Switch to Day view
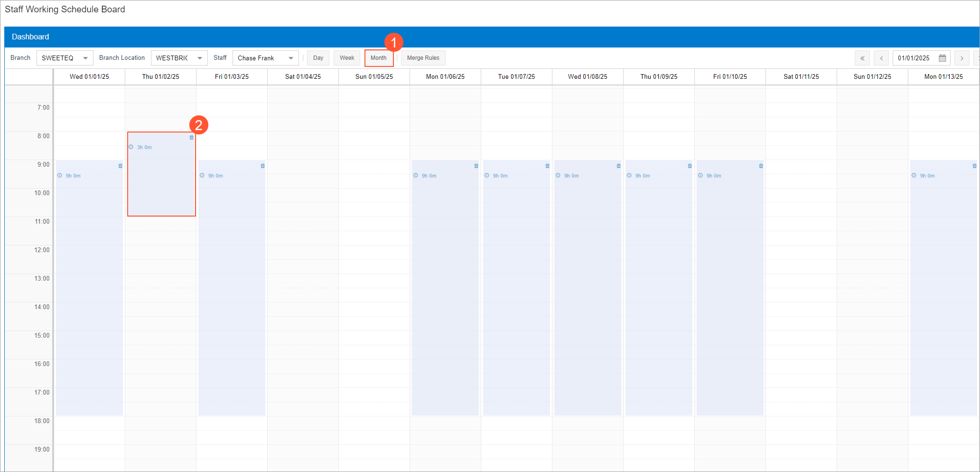The width and height of the screenshot is (980, 472). [x=318, y=58]
